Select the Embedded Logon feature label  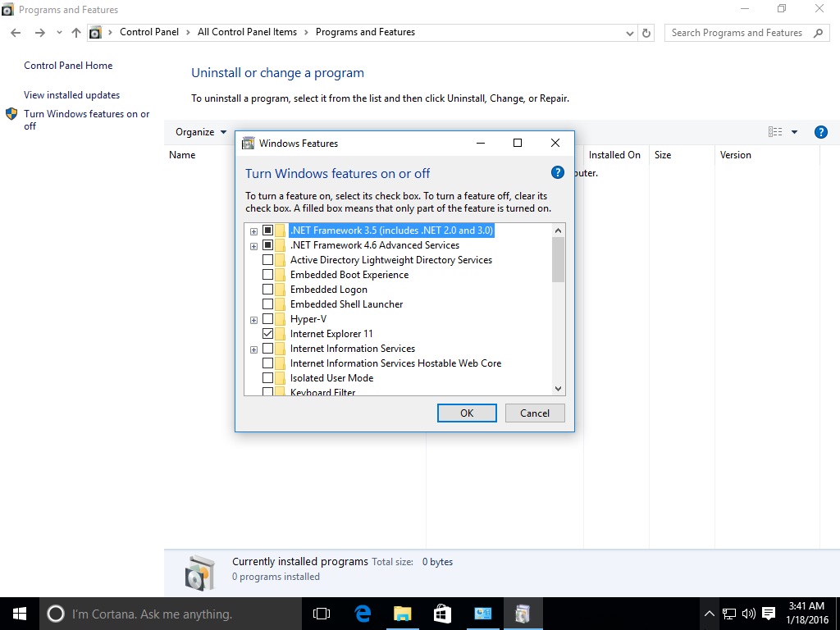(x=328, y=290)
